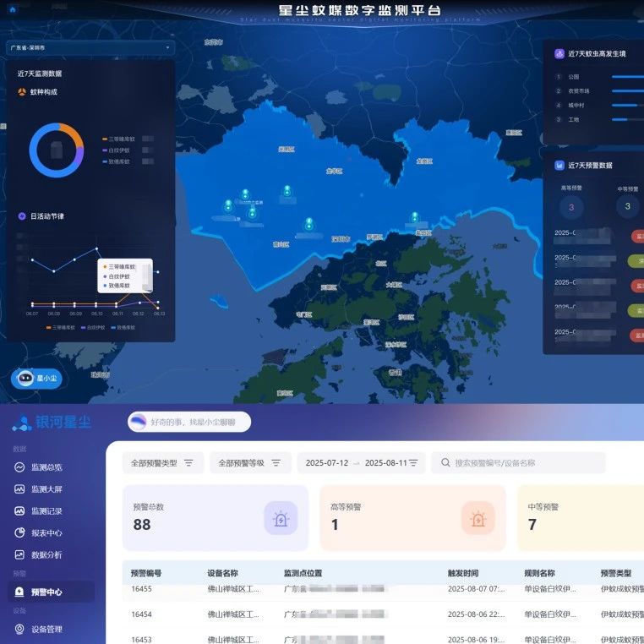Image resolution: width=644 pixels, height=644 pixels.
Task: Click the 蚊种构成 pie icon
Action: [x=22, y=92]
